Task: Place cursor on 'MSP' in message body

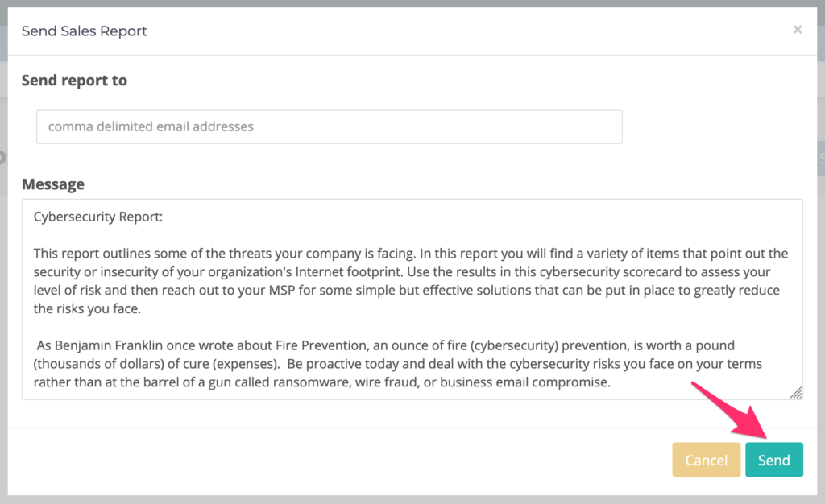Action: [282, 290]
